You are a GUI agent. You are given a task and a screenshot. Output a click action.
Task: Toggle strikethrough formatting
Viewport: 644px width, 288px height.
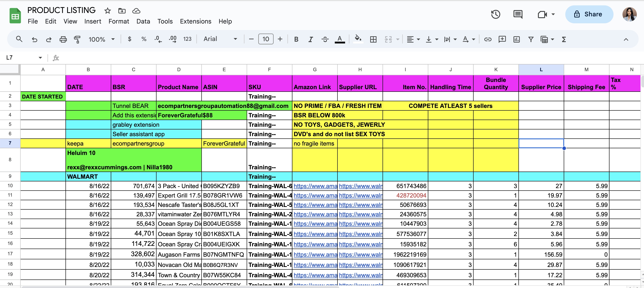tap(325, 39)
